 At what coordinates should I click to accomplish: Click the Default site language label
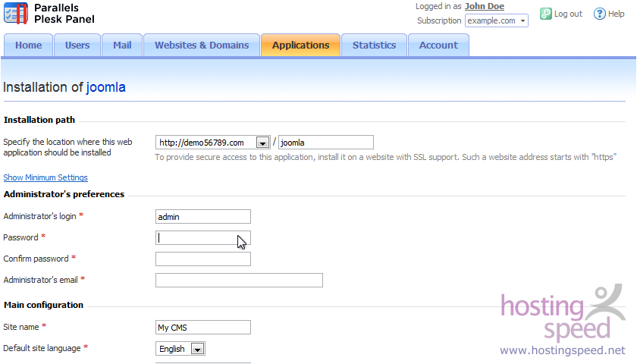coord(42,349)
